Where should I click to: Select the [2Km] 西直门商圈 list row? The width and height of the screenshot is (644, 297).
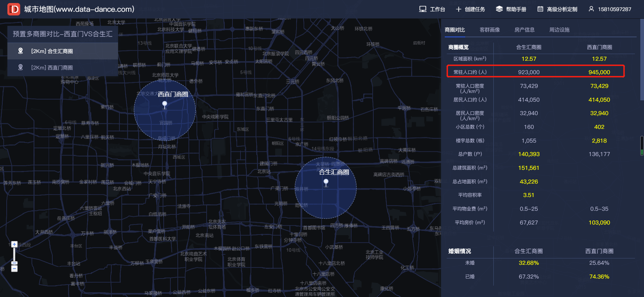click(63, 67)
